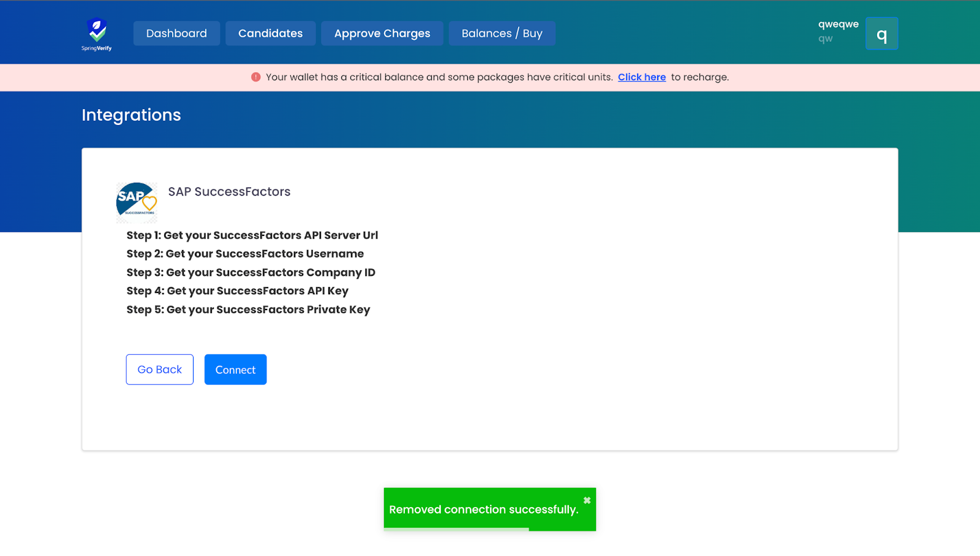The height and width of the screenshot is (556, 980).
Task: Select Step 1 API Server Url text
Action: 252,235
